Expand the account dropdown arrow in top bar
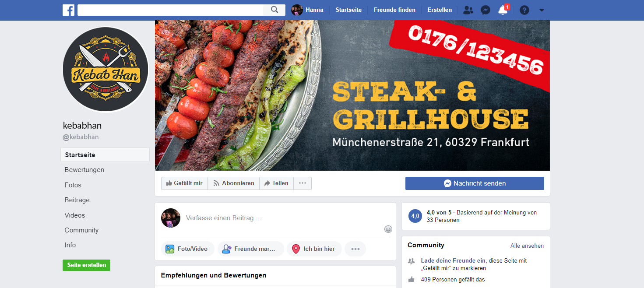The image size is (644, 288). pos(542,10)
